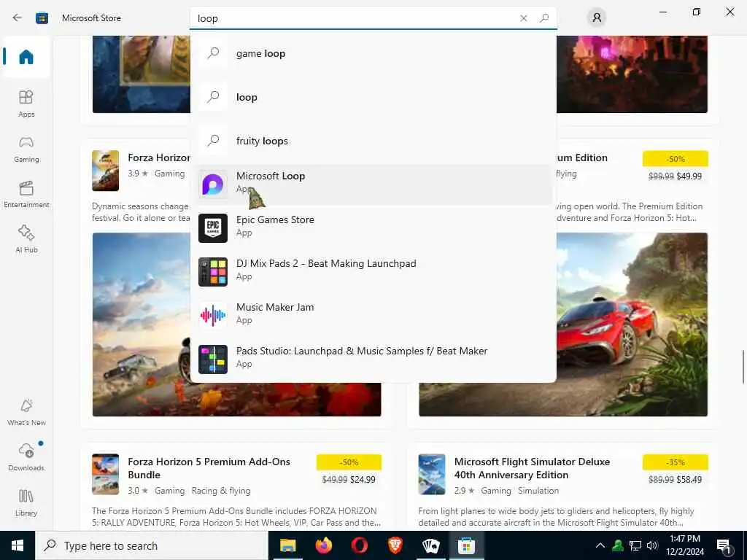Select the Music Maker Jam icon
The image size is (747, 560).
point(213,316)
